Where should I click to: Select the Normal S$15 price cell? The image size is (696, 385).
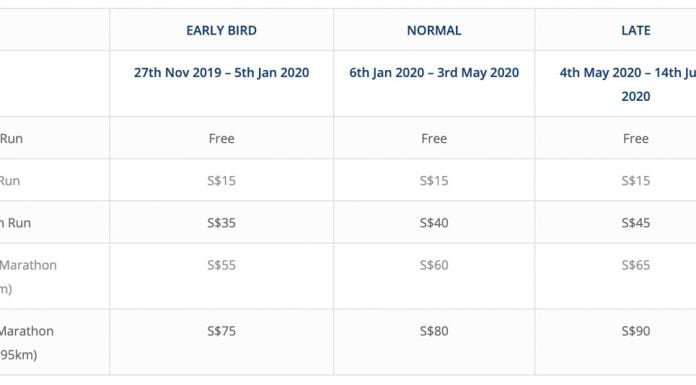point(434,181)
